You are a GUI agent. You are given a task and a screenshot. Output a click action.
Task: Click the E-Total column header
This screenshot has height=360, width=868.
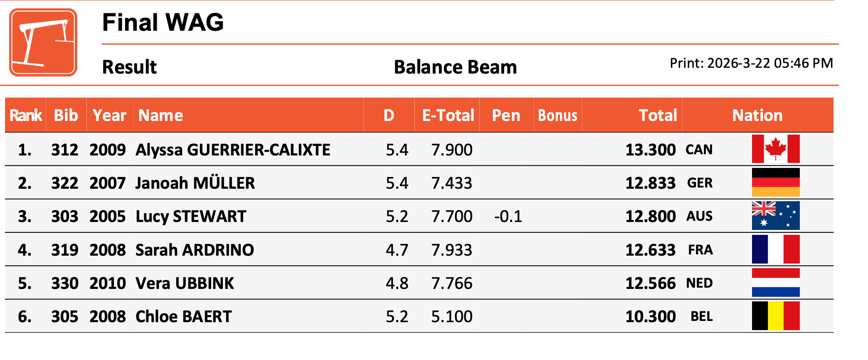pyautogui.click(x=448, y=115)
